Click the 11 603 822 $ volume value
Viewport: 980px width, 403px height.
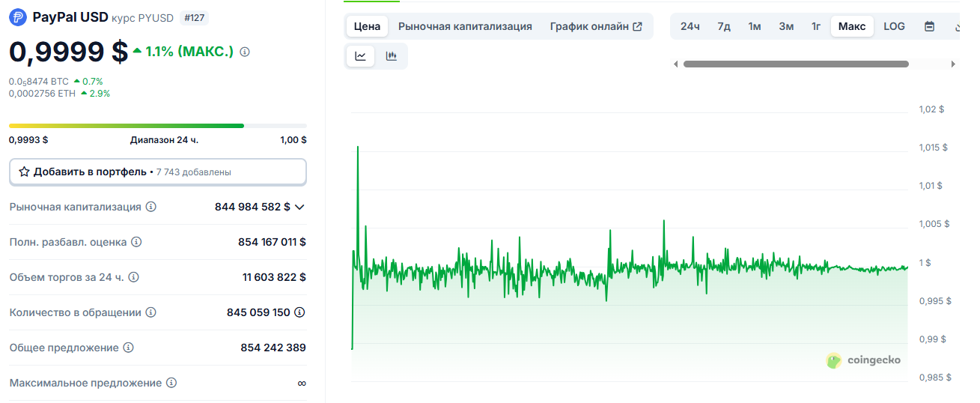coord(274,277)
